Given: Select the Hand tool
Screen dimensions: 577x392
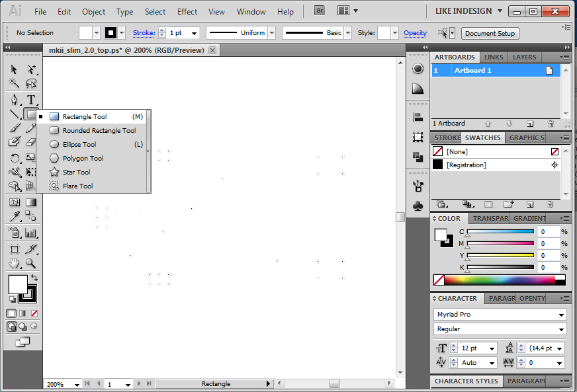Looking at the screenshot, I should [14, 263].
